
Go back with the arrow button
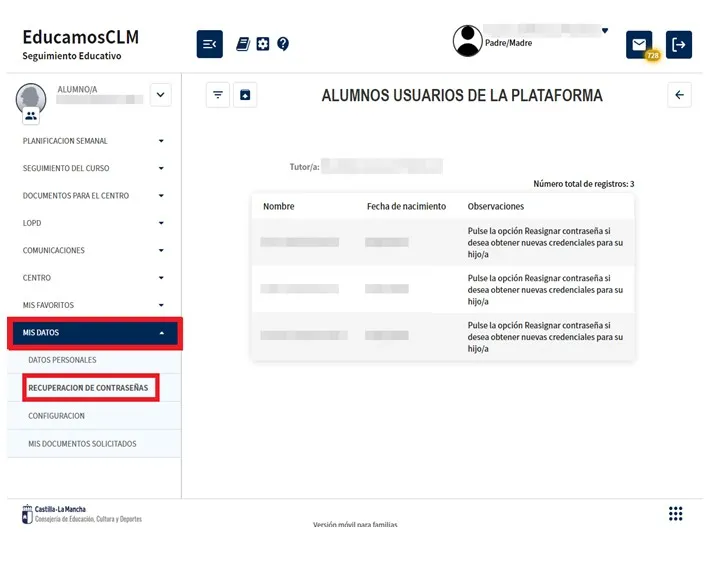pyautogui.click(x=680, y=95)
